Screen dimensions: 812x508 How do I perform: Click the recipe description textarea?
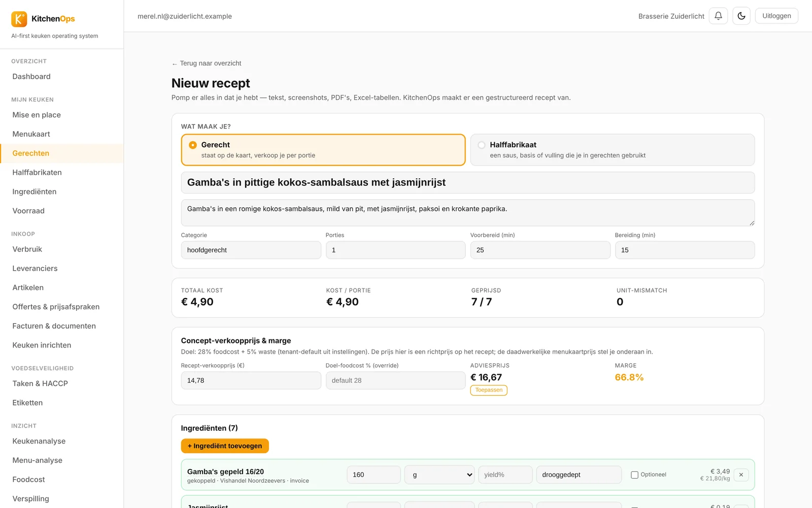(468, 213)
